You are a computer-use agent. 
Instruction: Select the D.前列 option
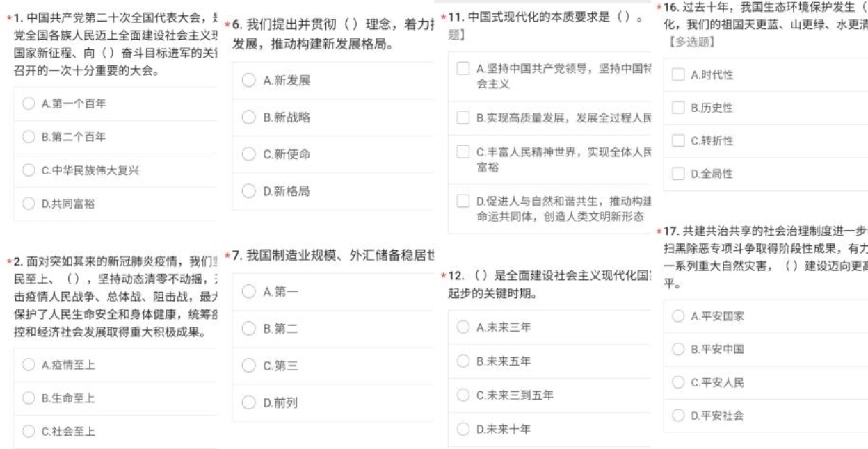pyautogui.click(x=250, y=402)
